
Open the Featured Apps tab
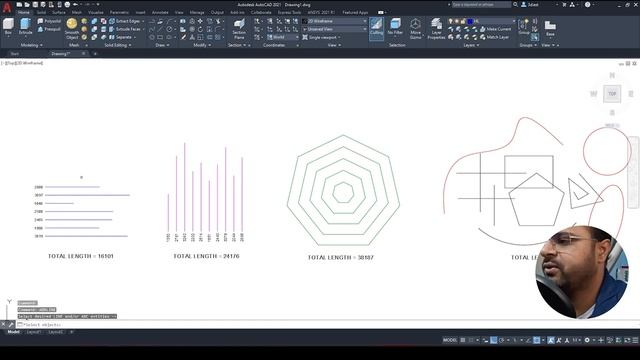click(x=355, y=13)
